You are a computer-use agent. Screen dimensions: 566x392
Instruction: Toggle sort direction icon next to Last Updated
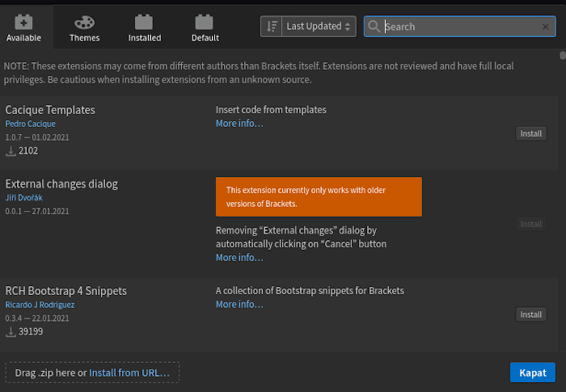(272, 27)
